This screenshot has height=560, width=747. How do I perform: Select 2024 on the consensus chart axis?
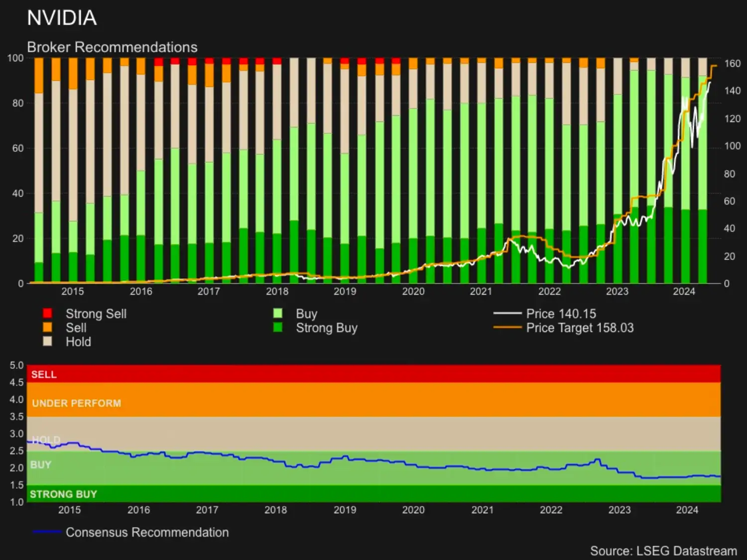[687, 510]
